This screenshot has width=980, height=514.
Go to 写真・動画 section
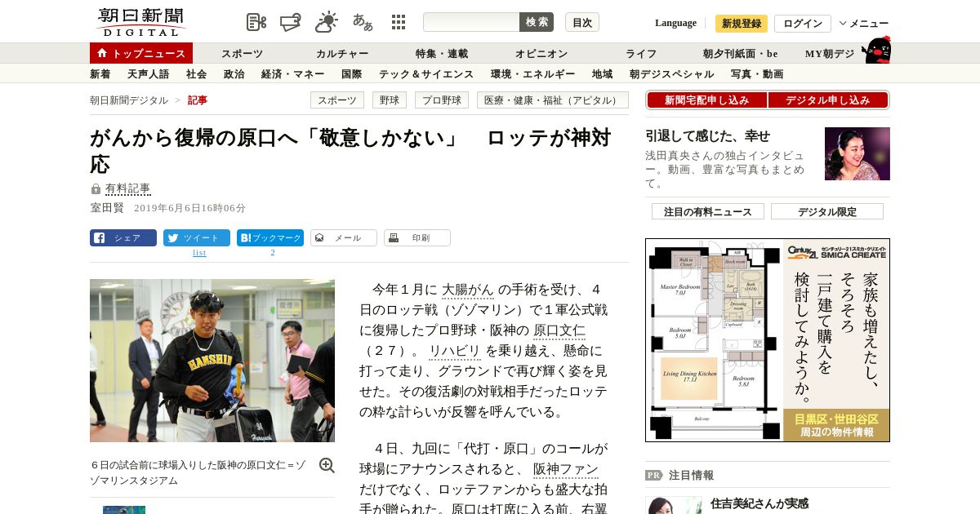click(x=757, y=74)
